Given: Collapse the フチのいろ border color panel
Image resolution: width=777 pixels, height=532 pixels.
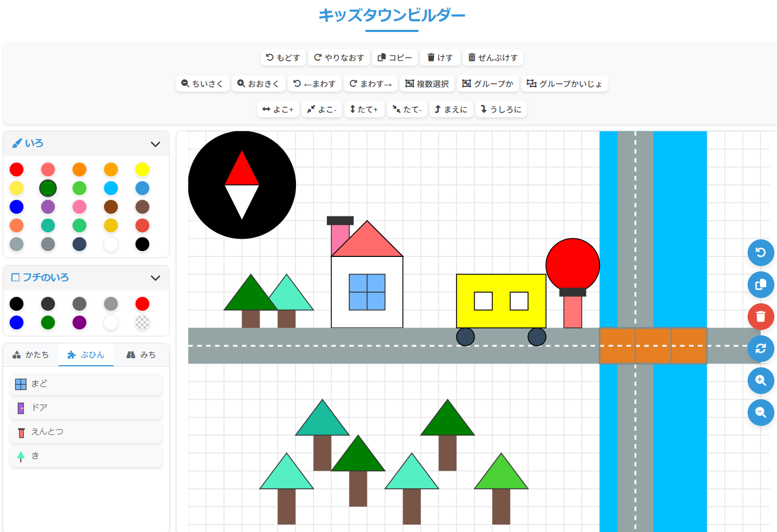Looking at the screenshot, I should [155, 278].
